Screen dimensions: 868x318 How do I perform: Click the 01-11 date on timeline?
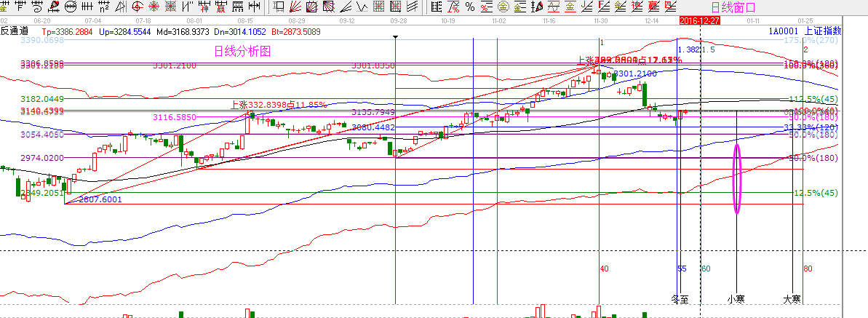coord(754,20)
